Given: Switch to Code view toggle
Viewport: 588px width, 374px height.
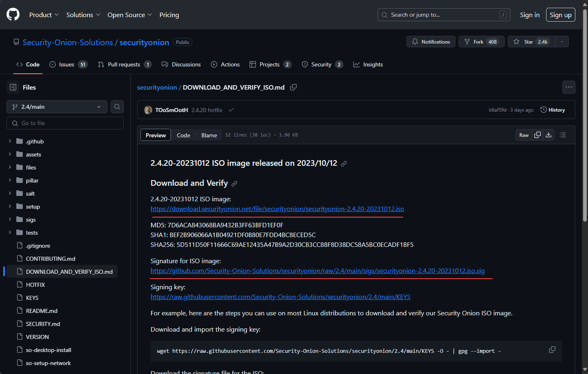Looking at the screenshot, I should pyautogui.click(x=184, y=135).
